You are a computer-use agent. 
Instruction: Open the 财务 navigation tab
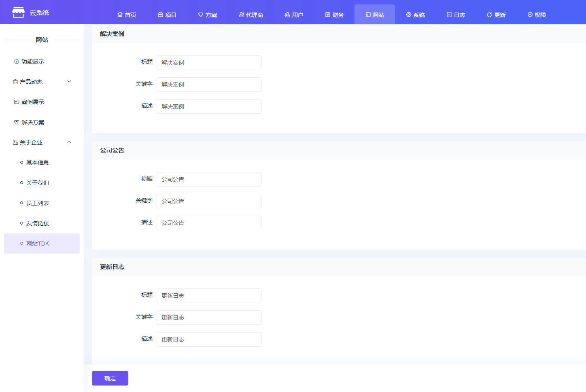334,15
